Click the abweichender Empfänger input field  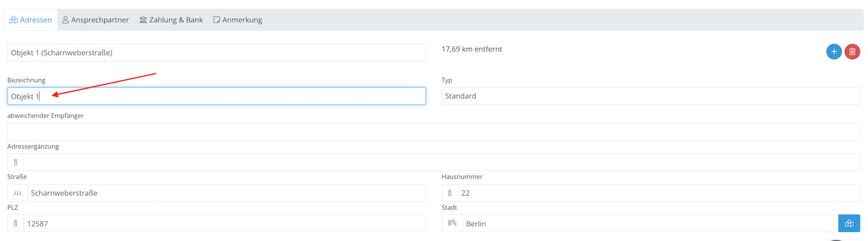click(x=433, y=132)
